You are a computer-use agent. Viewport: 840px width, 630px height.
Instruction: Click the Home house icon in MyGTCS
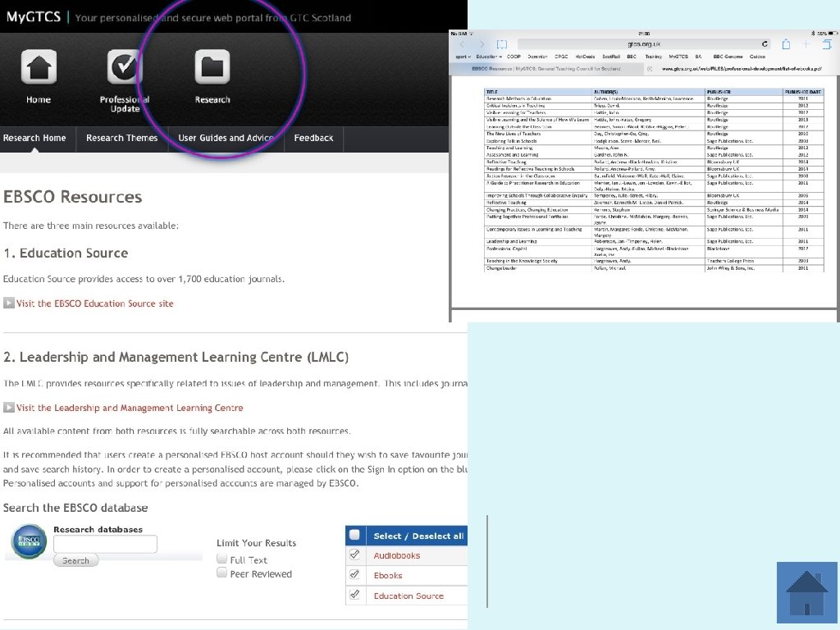coord(39,67)
